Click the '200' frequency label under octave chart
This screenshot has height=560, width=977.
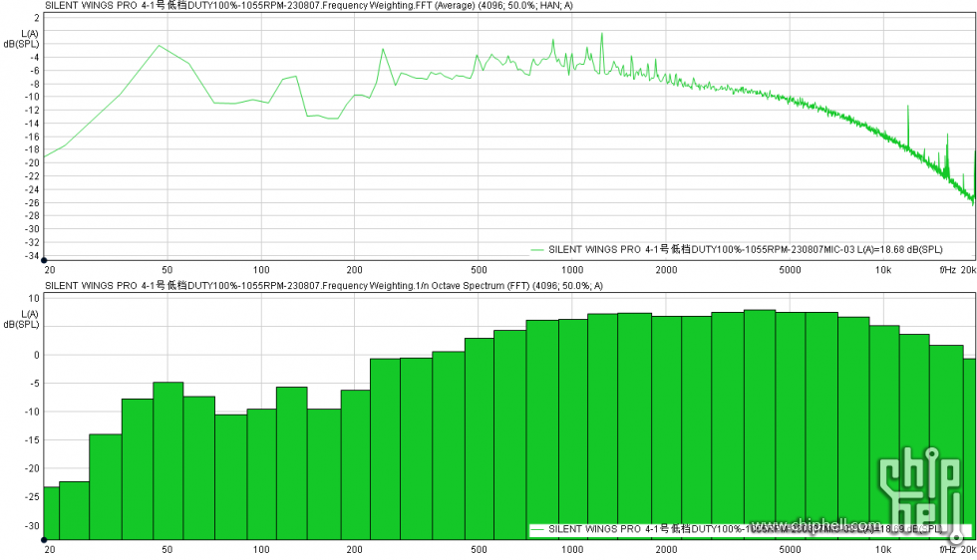354,549
